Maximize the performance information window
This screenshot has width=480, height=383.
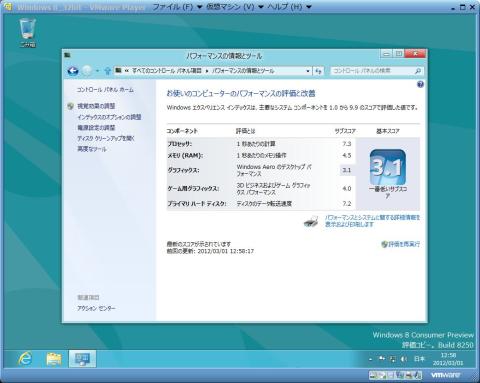(x=398, y=54)
